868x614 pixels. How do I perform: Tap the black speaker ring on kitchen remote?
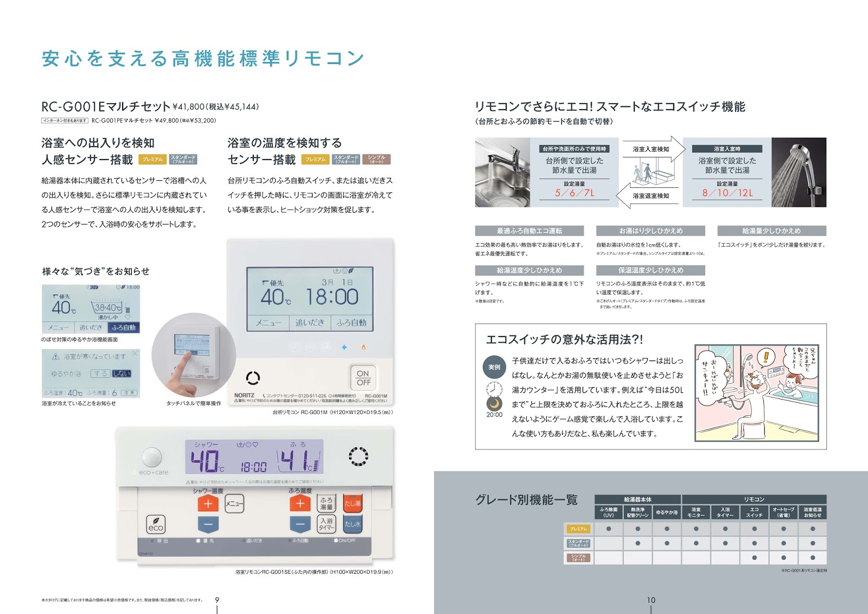[x=253, y=377]
